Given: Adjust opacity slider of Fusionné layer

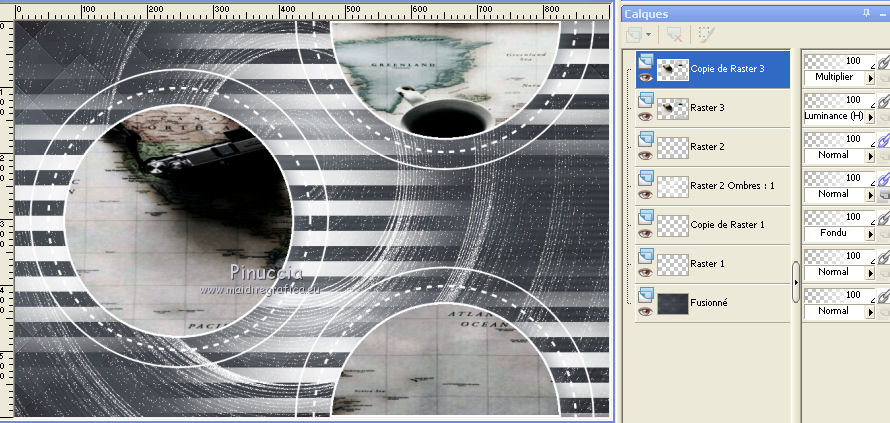Looking at the screenshot, I should (x=839, y=296).
